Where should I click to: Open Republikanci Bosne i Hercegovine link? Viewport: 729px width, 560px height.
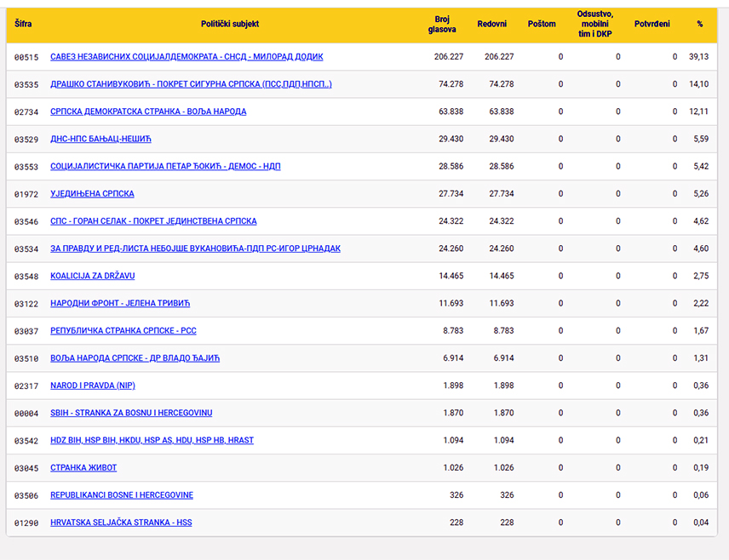coord(122,495)
